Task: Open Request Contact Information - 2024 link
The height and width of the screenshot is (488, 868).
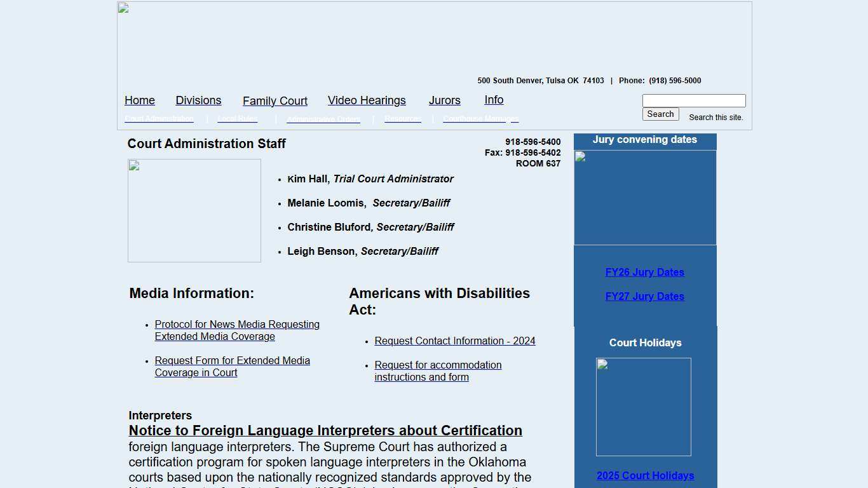Action: tap(455, 341)
